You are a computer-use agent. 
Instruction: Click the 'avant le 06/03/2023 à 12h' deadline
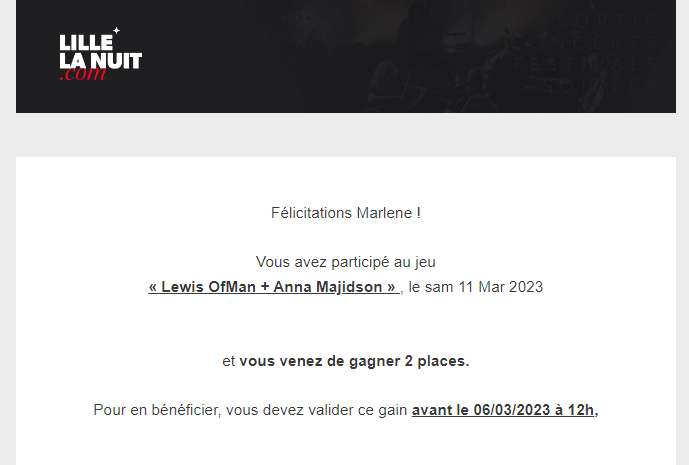click(x=505, y=409)
